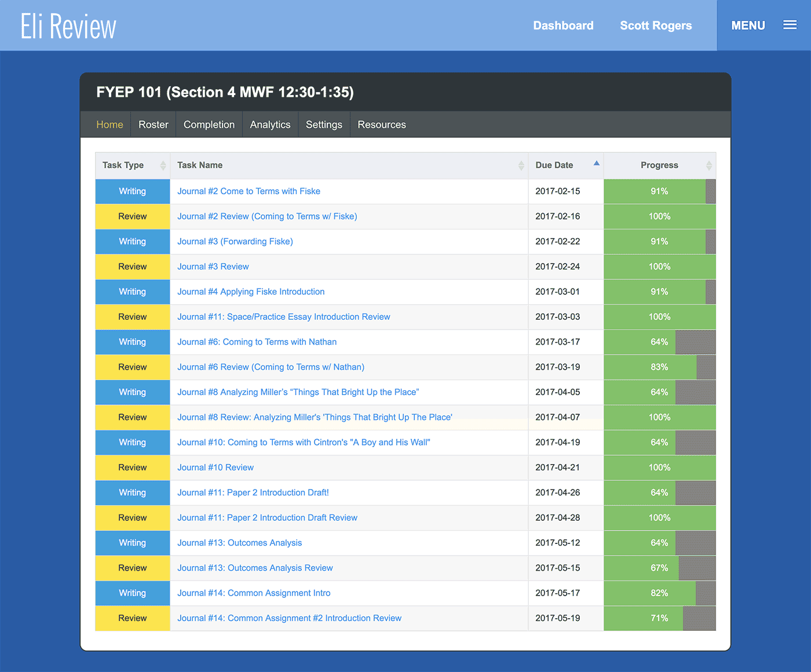
Task: Open the Completion tab
Action: click(x=209, y=125)
